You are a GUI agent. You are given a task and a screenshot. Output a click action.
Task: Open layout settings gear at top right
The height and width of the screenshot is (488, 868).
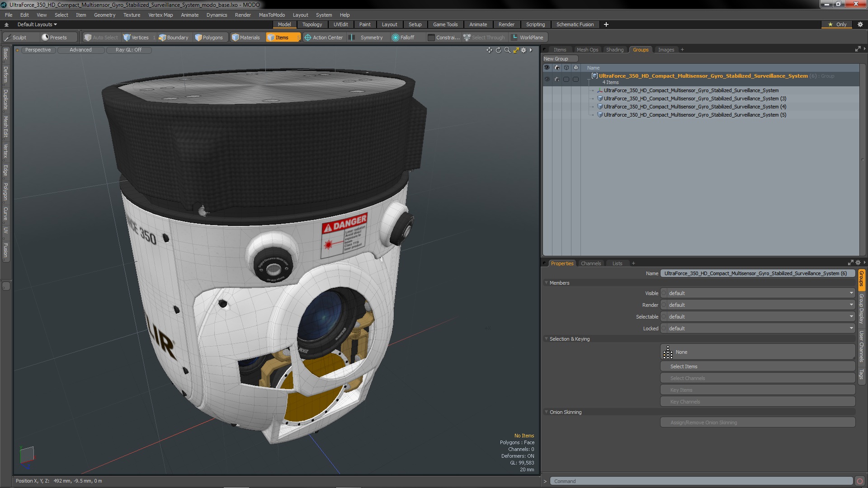860,24
